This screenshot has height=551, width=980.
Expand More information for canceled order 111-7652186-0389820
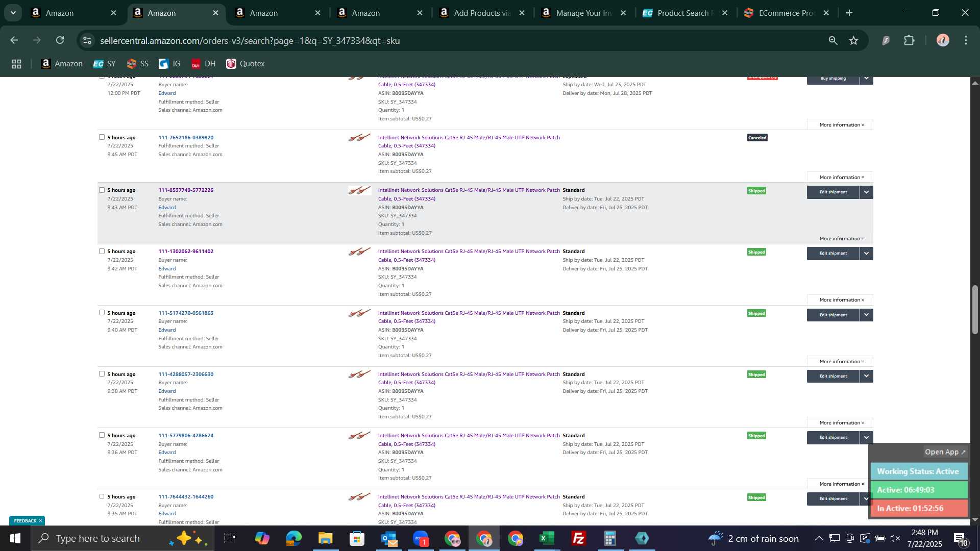[840, 177]
